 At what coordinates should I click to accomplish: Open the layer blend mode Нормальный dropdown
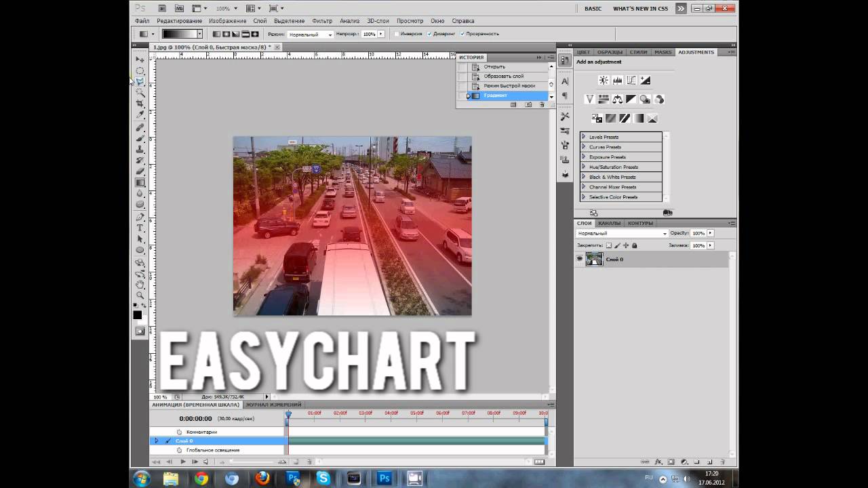click(x=622, y=233)
